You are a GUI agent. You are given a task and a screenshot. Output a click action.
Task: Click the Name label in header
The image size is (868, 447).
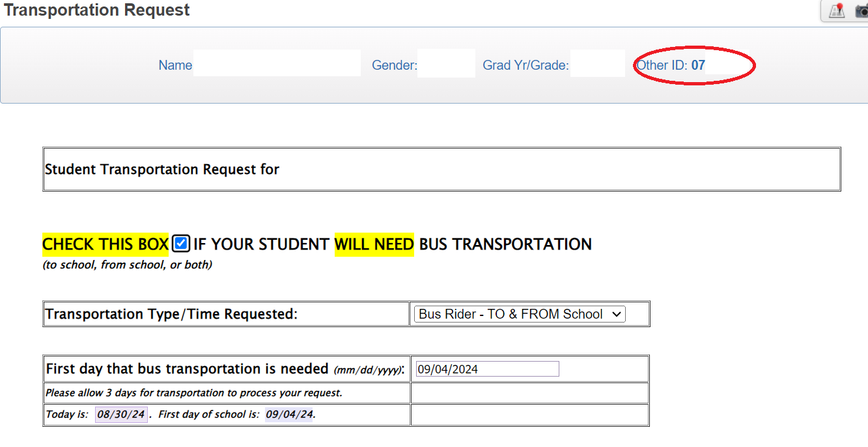[x=175, y=65]
